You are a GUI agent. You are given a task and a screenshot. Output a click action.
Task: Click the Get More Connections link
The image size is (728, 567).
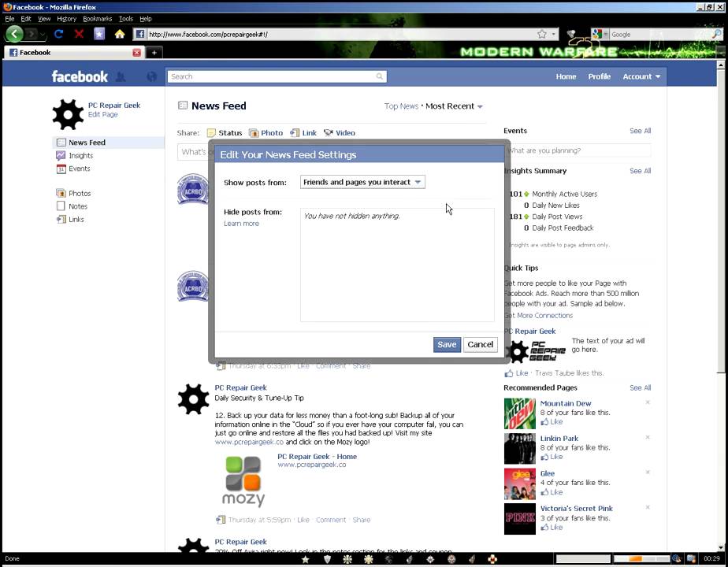(x=539, y=315)
